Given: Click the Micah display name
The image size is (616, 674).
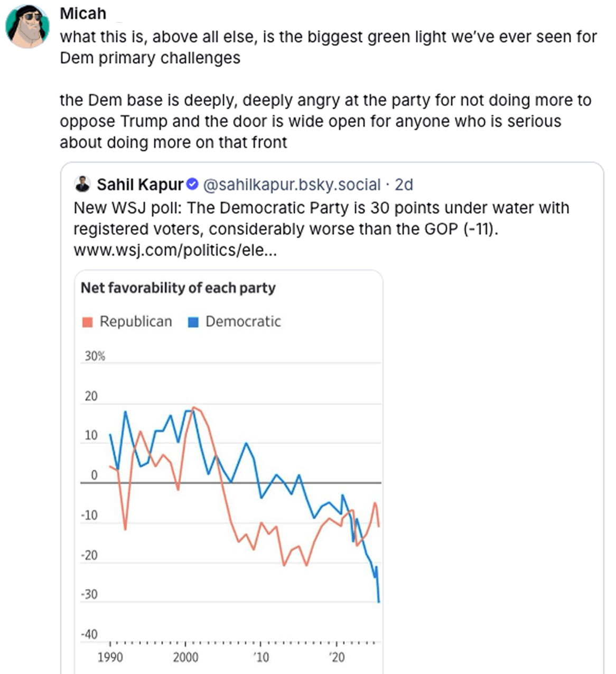Looking at the screenshot, I should (83, 13).
